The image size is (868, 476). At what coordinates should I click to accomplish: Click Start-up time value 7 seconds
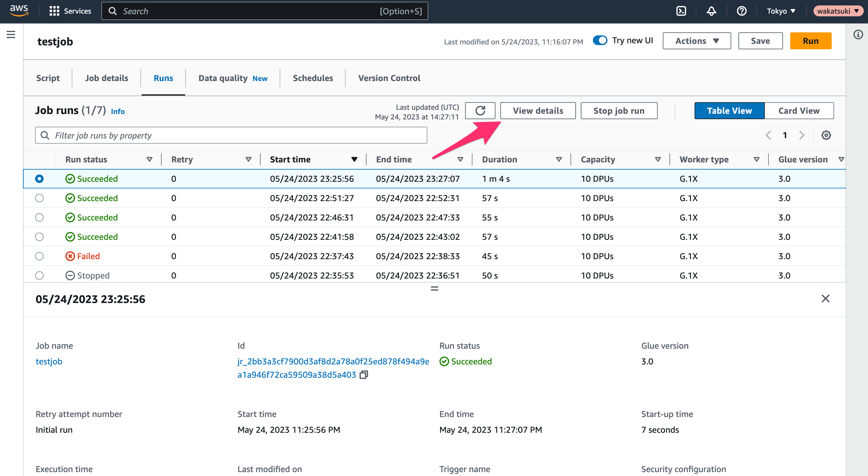point(660,429)
